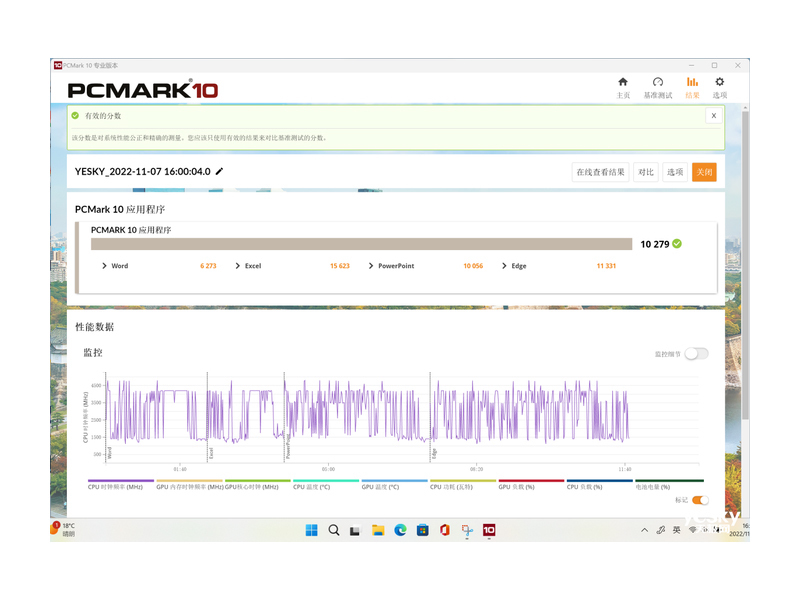
Task: Click result name YESKY_2022-11-07 16:00:04.0
Action: [142, 171]
